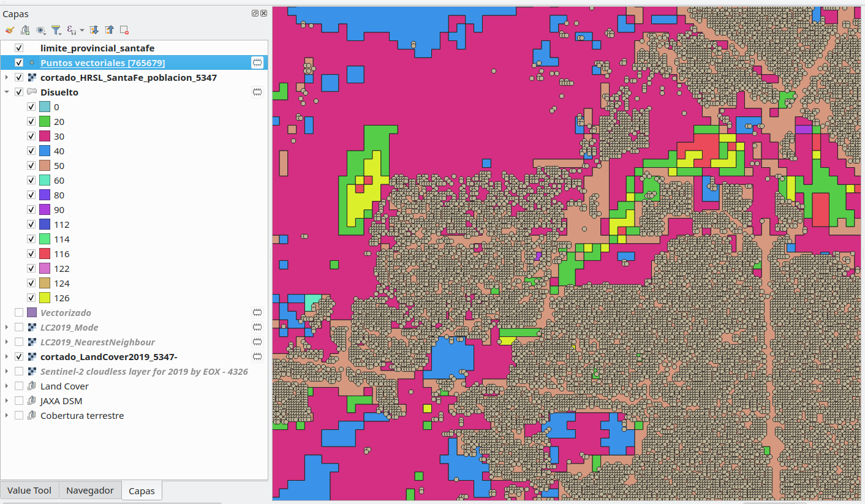
Task: Uncheck the Disuelto layer checkbox
Action: pos(19,92)
